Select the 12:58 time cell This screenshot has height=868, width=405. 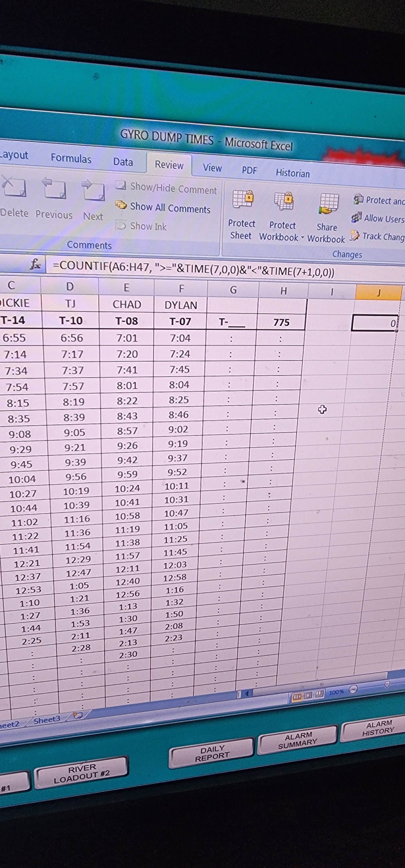pos(175,577)
